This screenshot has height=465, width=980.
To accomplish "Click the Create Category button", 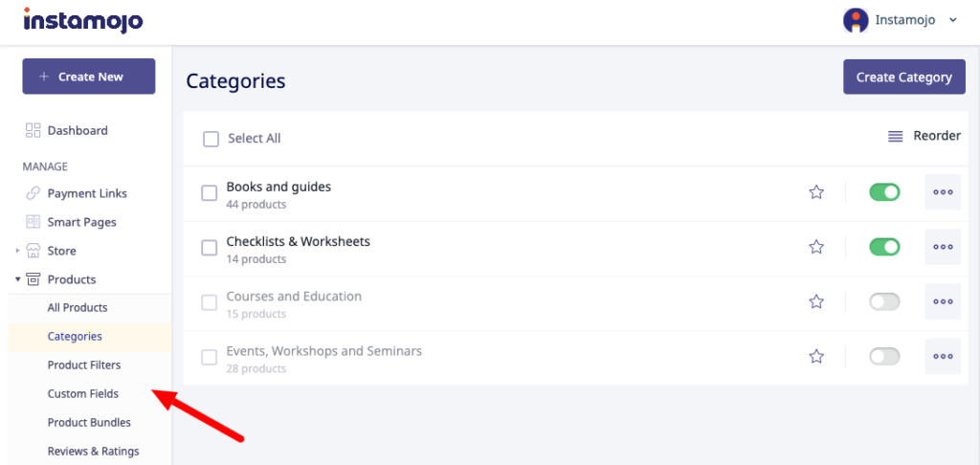I will click(x=903, y=77).
